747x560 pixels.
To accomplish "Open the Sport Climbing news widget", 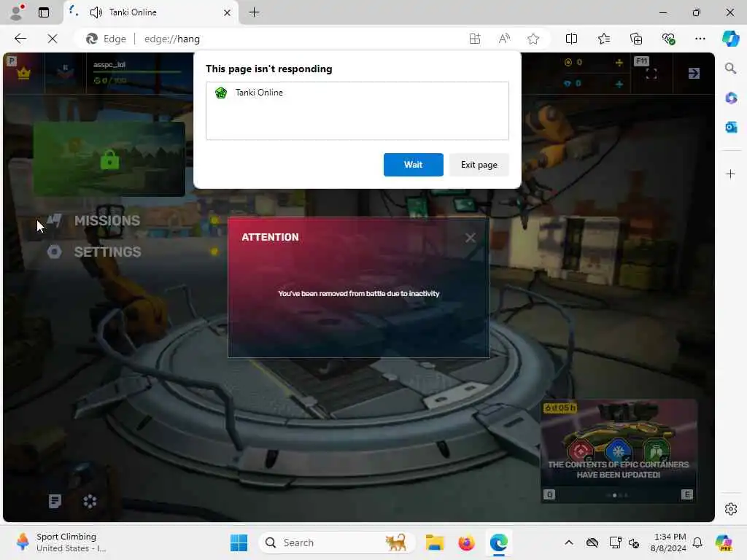I will (x=62, y=542).
